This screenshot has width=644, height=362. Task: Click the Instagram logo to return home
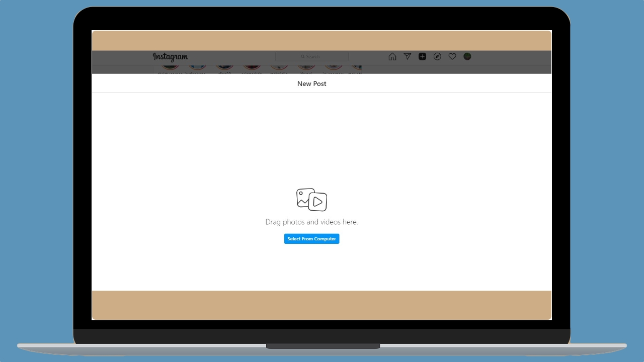point(170,57)
